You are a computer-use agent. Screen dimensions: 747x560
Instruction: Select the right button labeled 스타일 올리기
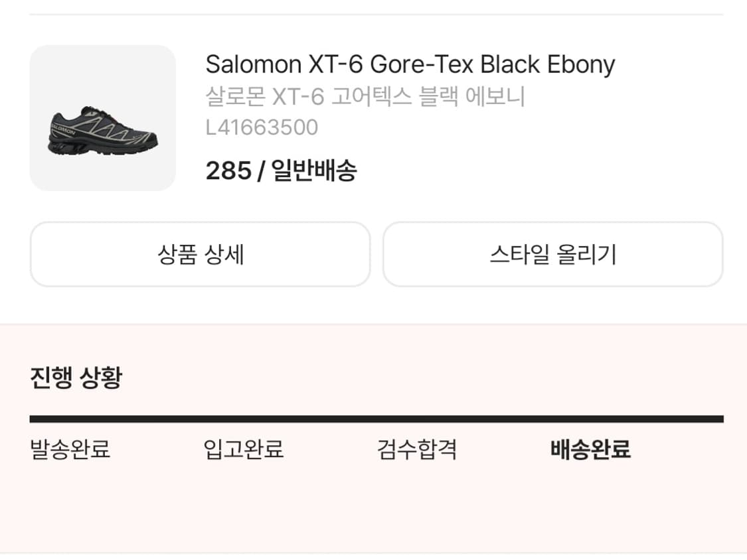tap(553, 254)
